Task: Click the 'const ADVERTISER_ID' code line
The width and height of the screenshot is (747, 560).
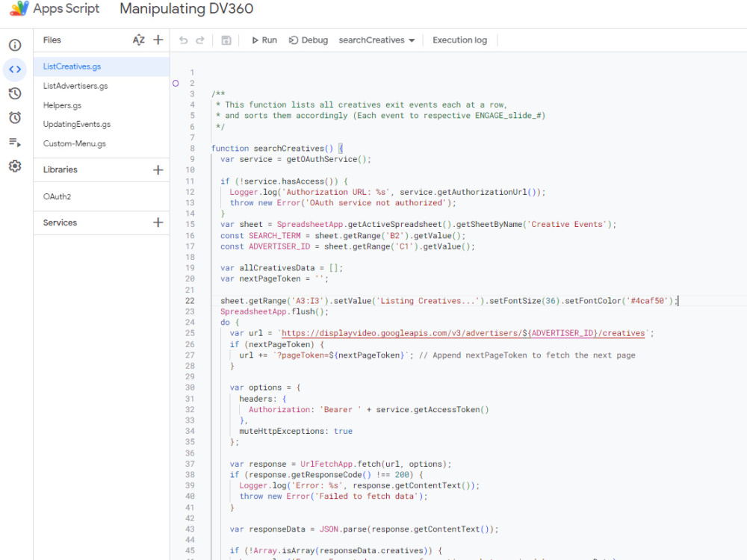Action: click(x=348, y=246)
